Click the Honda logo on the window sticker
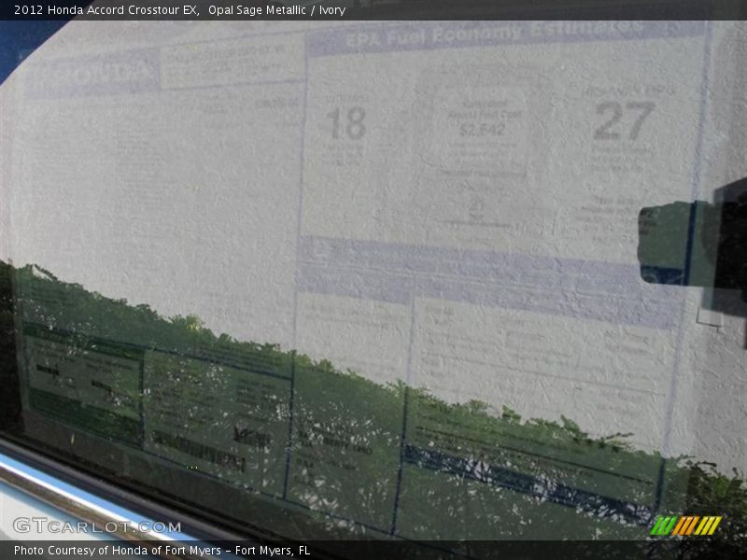 [x=92, y=74]
